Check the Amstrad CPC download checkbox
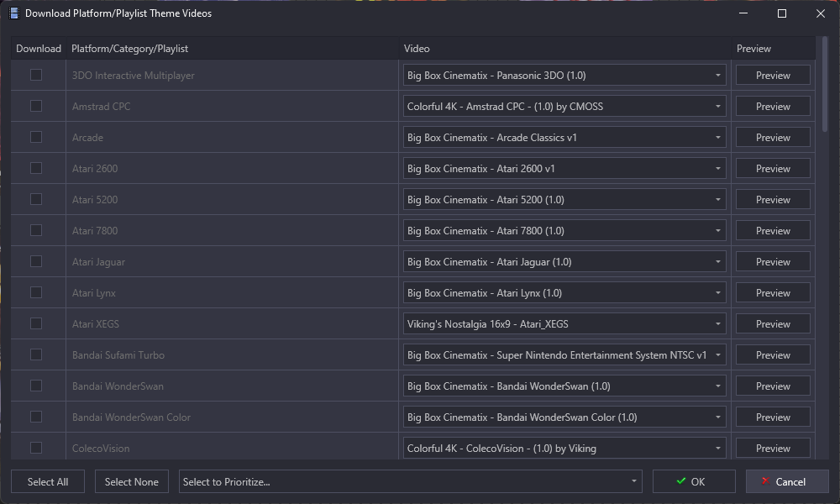The height and width of the screenshot is (504, 840). coord(36,106)
